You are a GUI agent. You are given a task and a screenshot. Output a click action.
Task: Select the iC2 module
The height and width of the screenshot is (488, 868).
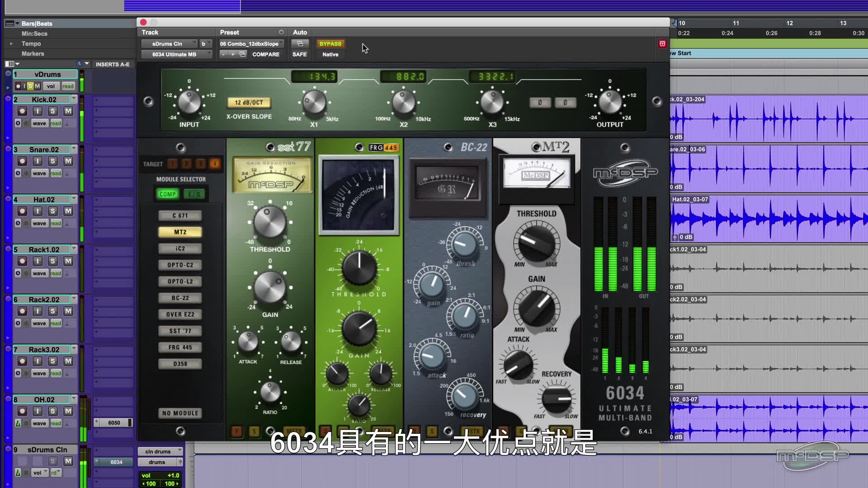180,249
